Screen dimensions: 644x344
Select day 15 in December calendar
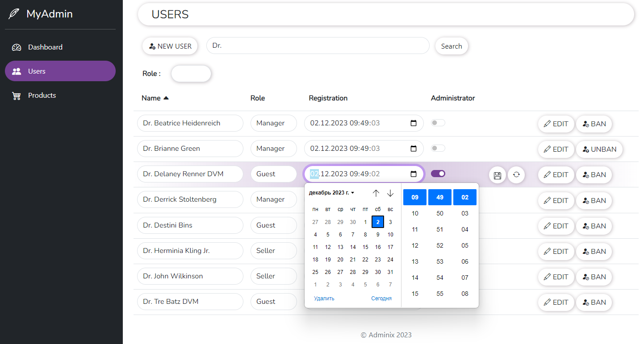coord(365,247)
